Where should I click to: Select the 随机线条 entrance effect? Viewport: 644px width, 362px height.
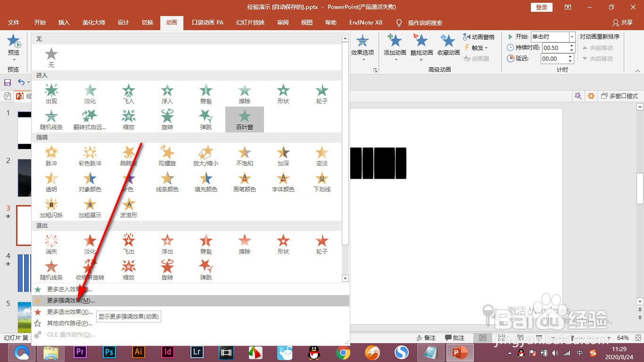pos(51,119)
